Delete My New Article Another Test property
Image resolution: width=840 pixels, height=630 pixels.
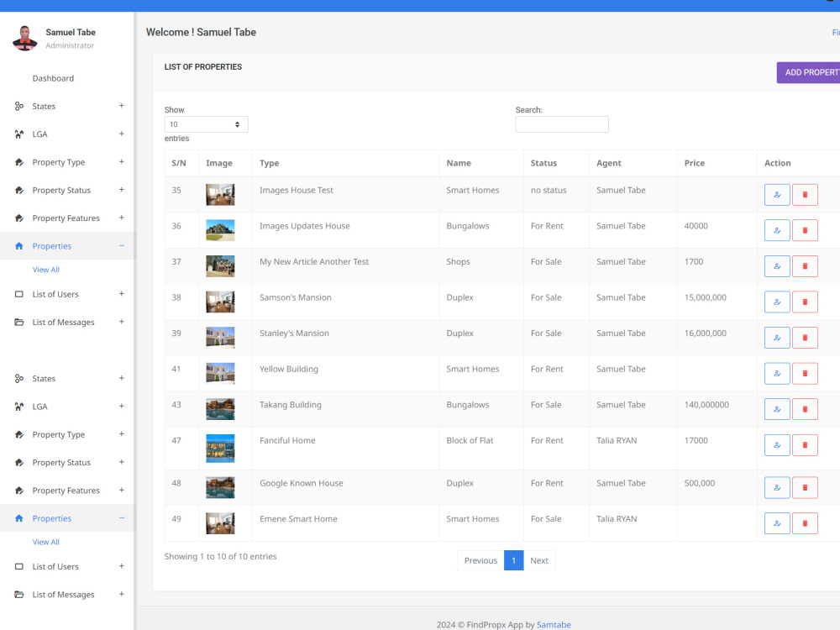805,266
